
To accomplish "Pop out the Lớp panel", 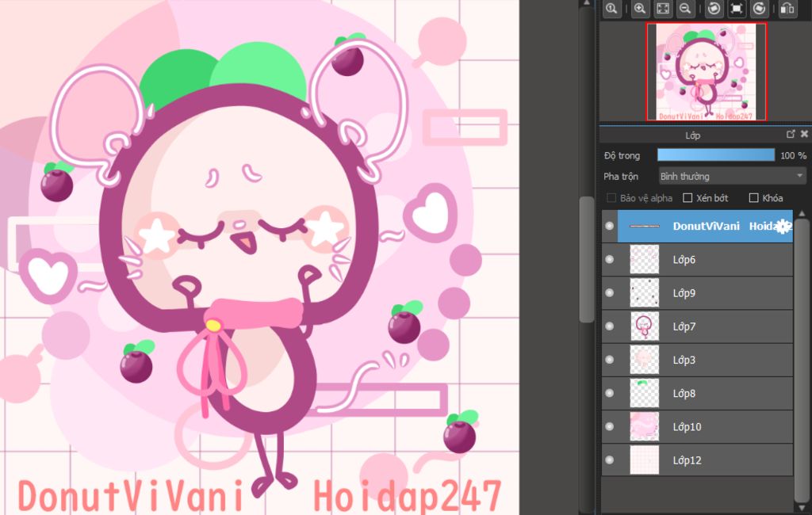I will (791, 135).
